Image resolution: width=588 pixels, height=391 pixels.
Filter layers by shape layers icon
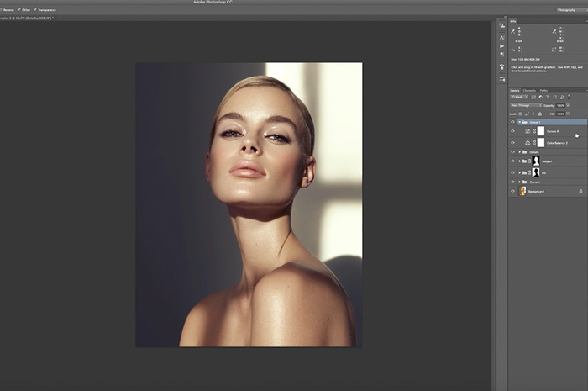click(x=554, y=98)
